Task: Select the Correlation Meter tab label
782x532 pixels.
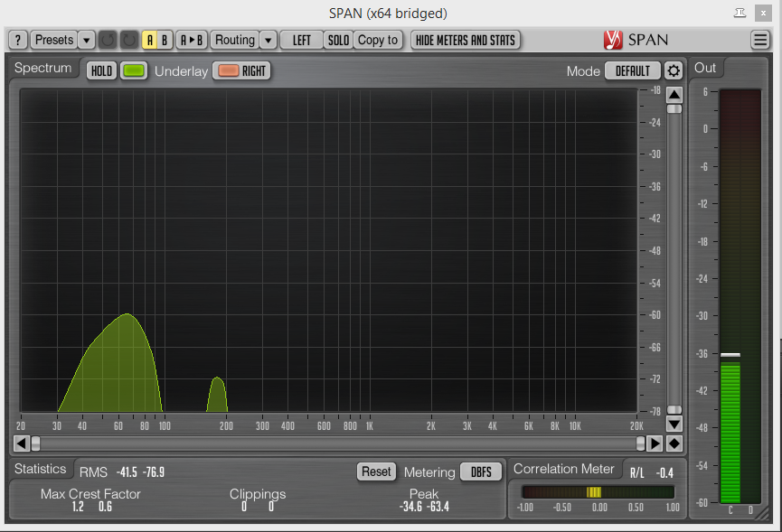Action: click(x=563, y=469)
